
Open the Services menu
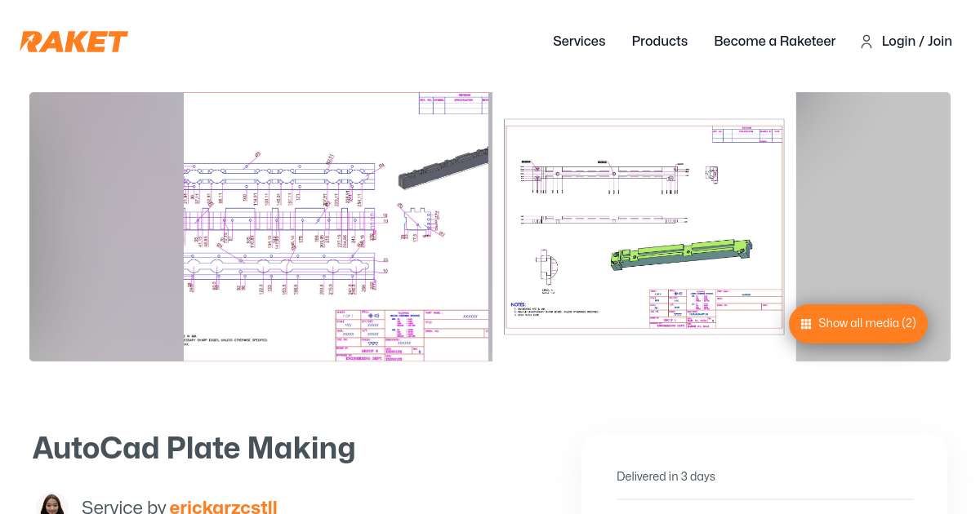click(x=578, y=42)
